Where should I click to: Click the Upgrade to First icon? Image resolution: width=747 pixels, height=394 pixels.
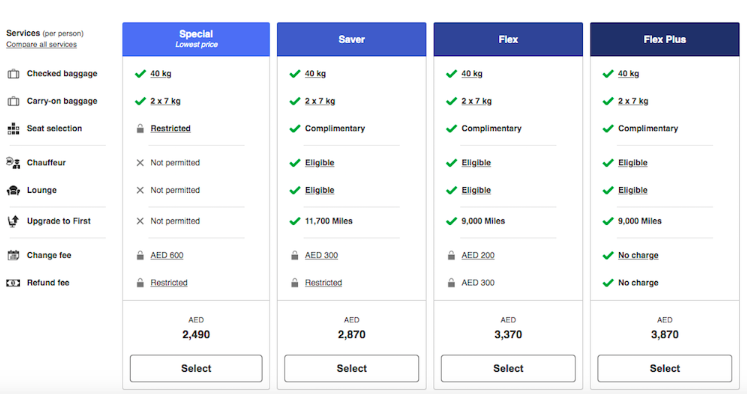[13, 221]
